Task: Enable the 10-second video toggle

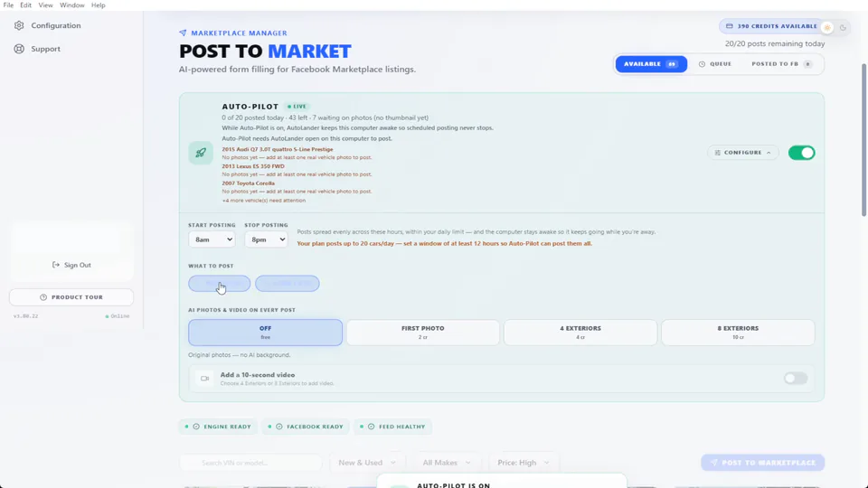Action: 796,379
